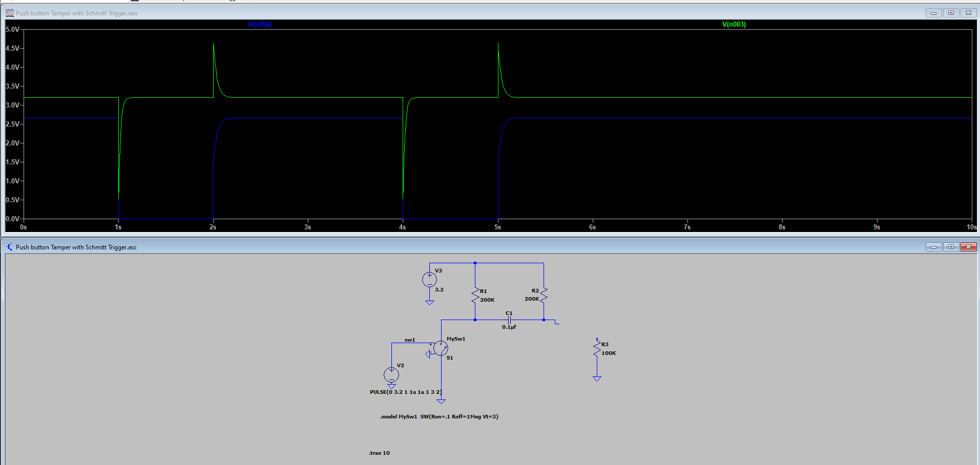Click the V(n003) trace label
This screenshot has height=465, width=980.
pos(734,24)
